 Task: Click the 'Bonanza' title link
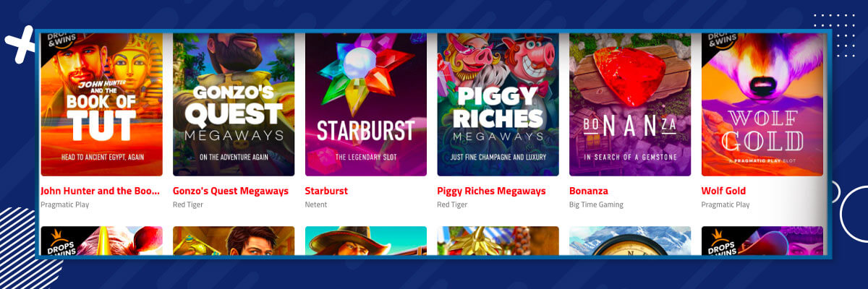(x=589, y=191)
